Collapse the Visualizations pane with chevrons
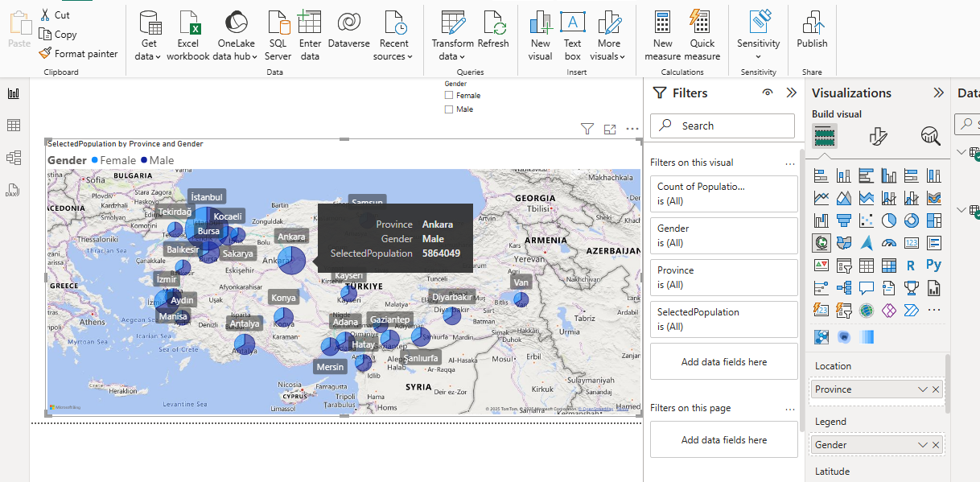The height and width of the screenshot is (482, 980). (x=938, y=93)
